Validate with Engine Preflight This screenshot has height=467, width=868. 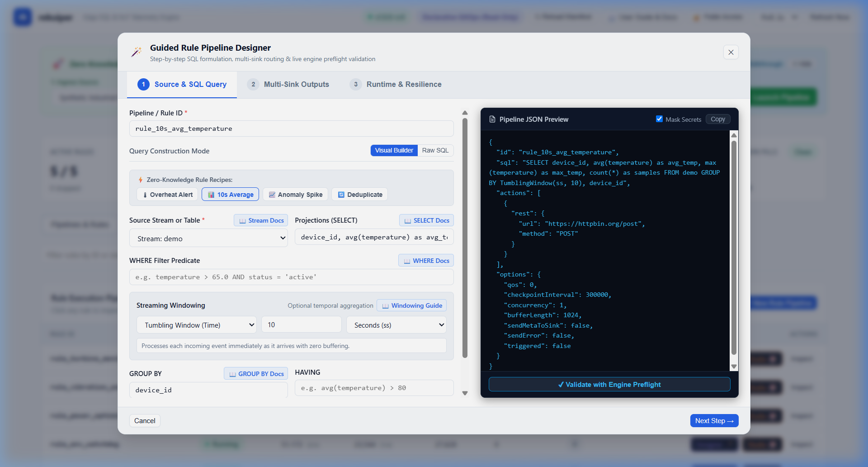tap(609, 384)
